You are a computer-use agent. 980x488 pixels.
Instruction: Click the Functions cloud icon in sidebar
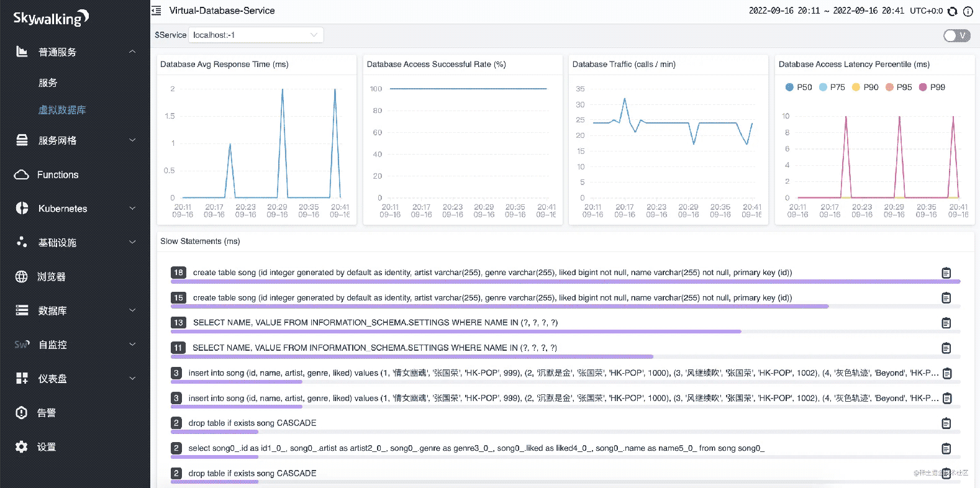(22, 175)
